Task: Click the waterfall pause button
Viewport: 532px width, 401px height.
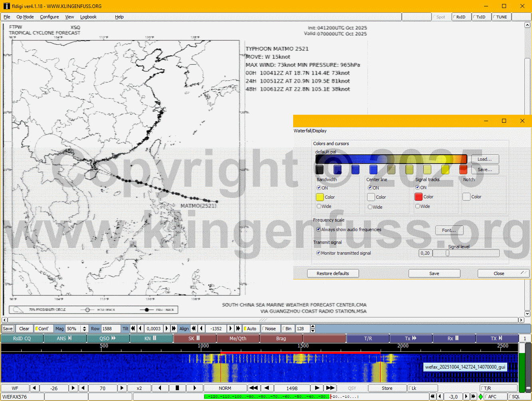Action: tap(177, 388)
